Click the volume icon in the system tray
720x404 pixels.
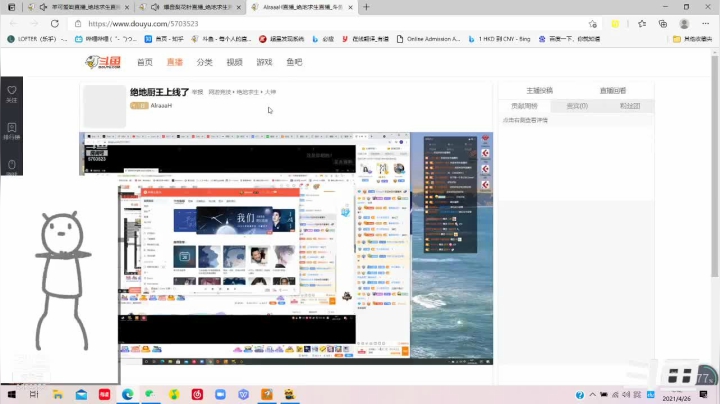(x=626, y=395)
